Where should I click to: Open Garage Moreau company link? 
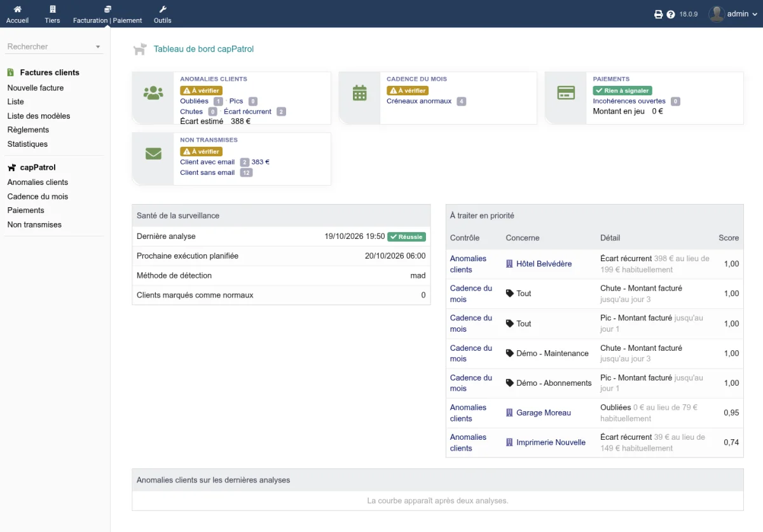(544, 413)
